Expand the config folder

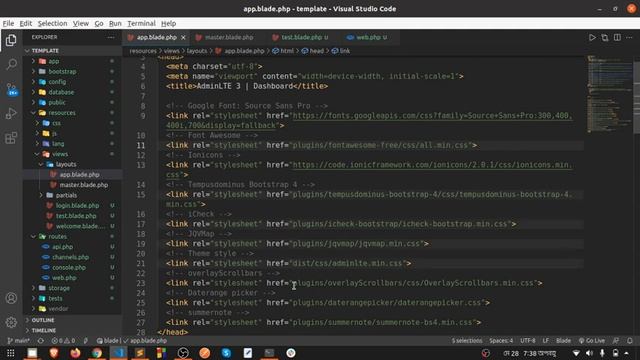[x=72, y=82]
